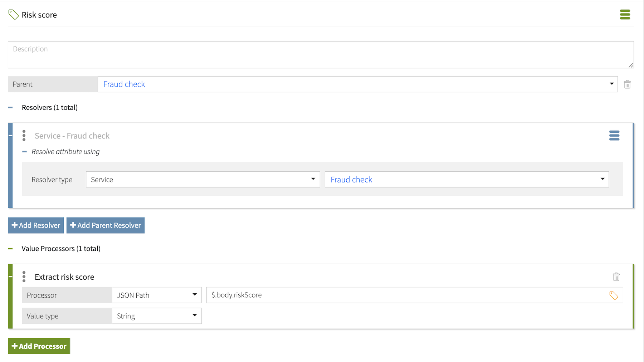Delete the Parent Fraud check assignment
This screenshot has height=362, width=644.
pos(627,84)
